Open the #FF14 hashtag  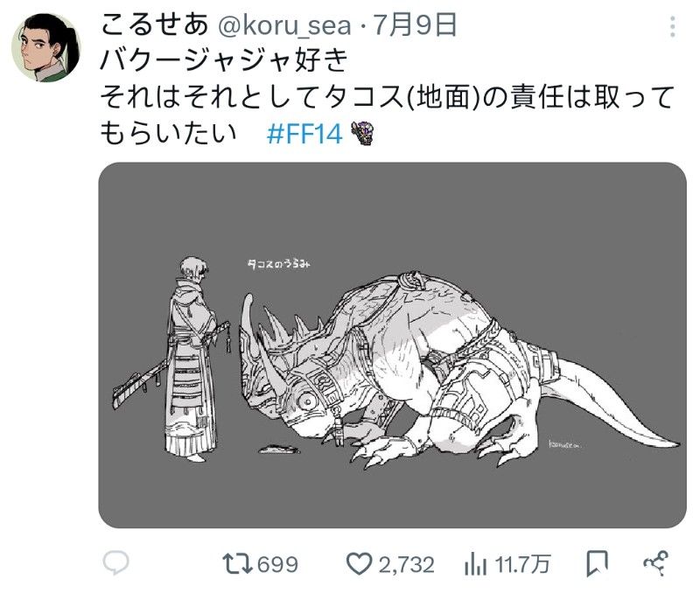[302, 135]
